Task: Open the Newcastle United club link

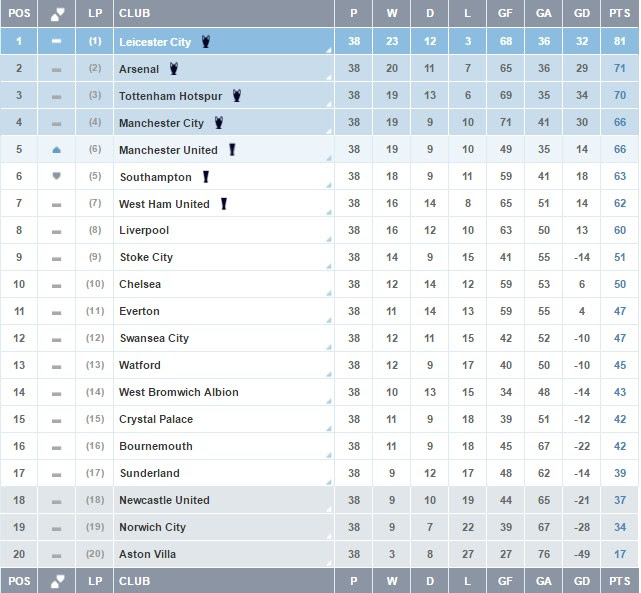Action: click(164, 500)
